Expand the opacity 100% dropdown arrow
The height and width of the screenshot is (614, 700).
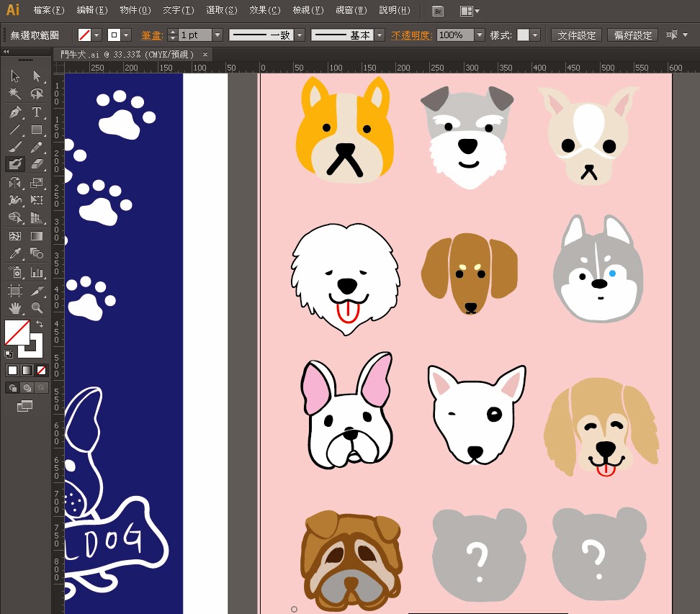click(480, 35)
